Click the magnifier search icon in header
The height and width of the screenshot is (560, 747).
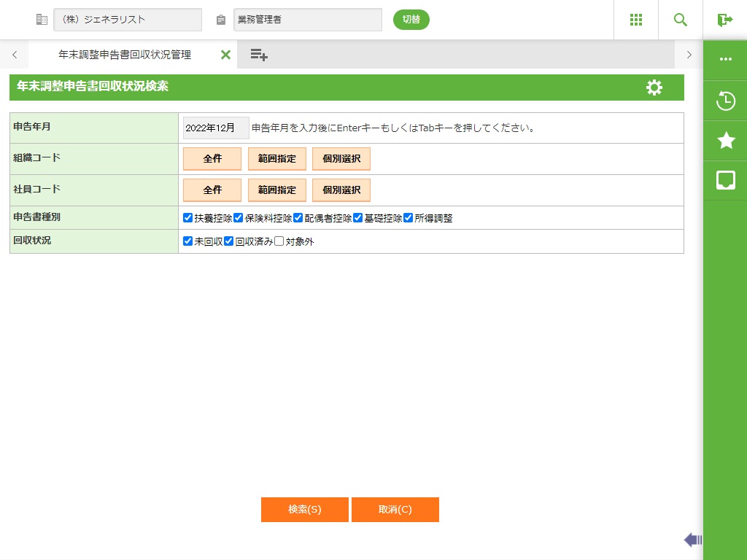681,20
